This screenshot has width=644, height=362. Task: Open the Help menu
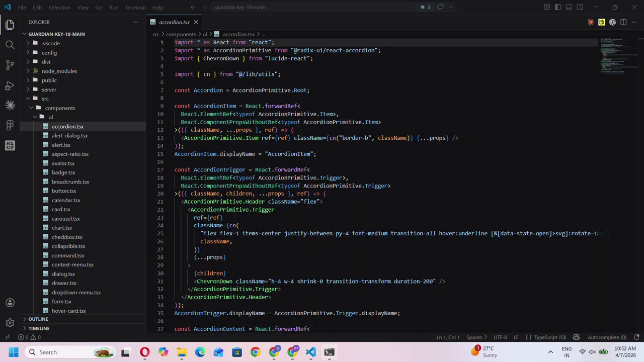tap(158, 8)
